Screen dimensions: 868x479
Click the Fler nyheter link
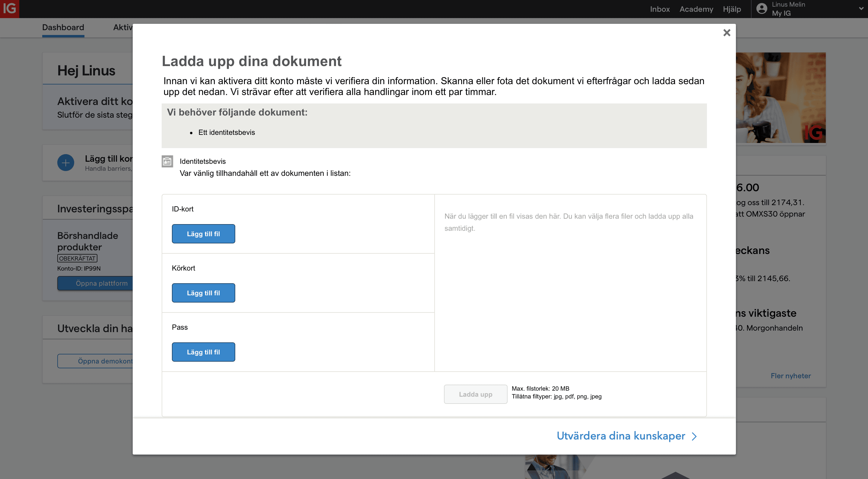[x=790, y=376]
